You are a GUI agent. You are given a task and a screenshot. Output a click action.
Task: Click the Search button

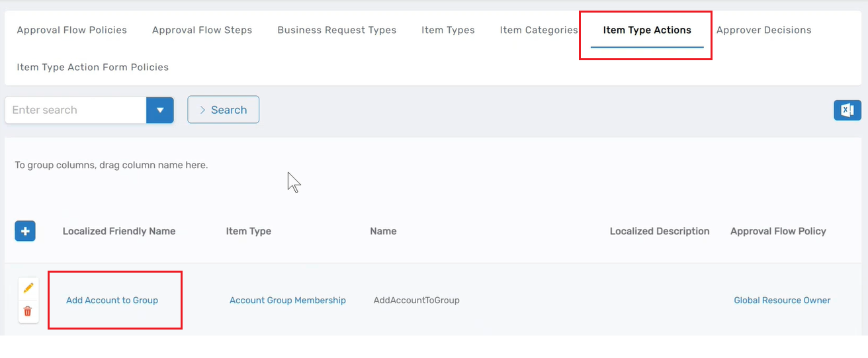pyautogui.click(x=224, y=110)
